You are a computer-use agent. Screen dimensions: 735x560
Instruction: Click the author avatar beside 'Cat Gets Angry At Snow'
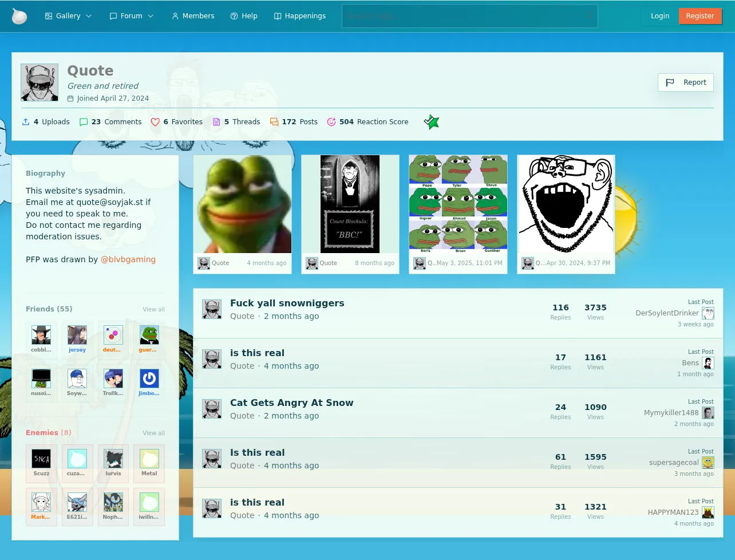point(212,409)
